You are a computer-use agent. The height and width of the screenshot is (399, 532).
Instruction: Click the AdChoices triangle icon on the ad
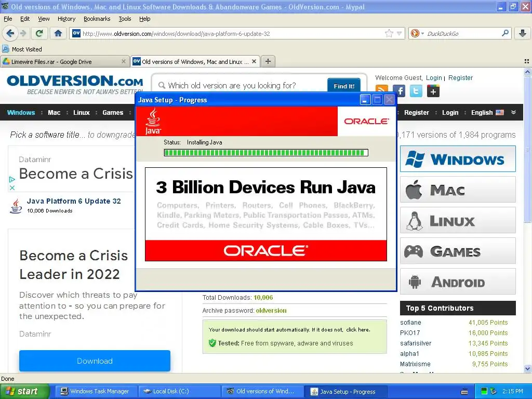click(x=12, y=179)
